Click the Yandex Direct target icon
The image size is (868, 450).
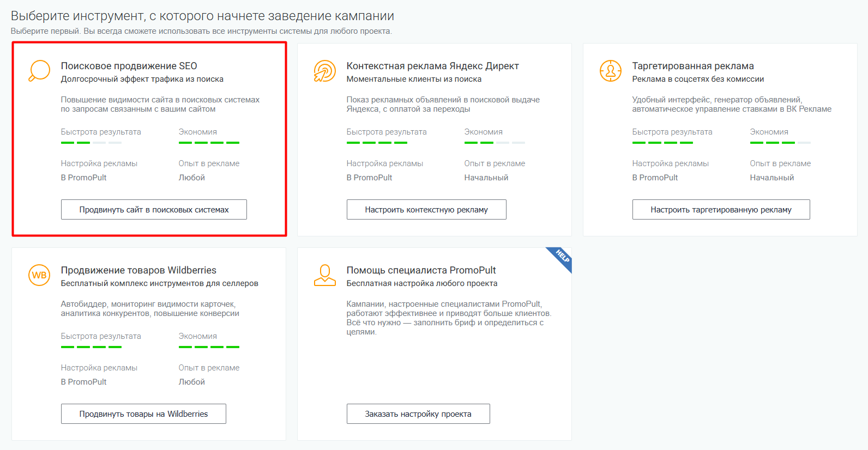point(324,71)
